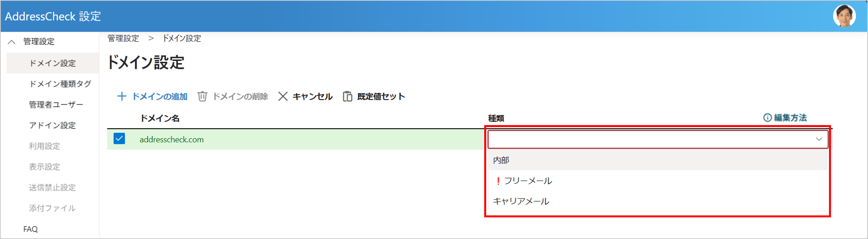The width and height of the screenshot is (868, 239).
Task: Click the addresscheck.com domain name
Action: click(172, 139)
